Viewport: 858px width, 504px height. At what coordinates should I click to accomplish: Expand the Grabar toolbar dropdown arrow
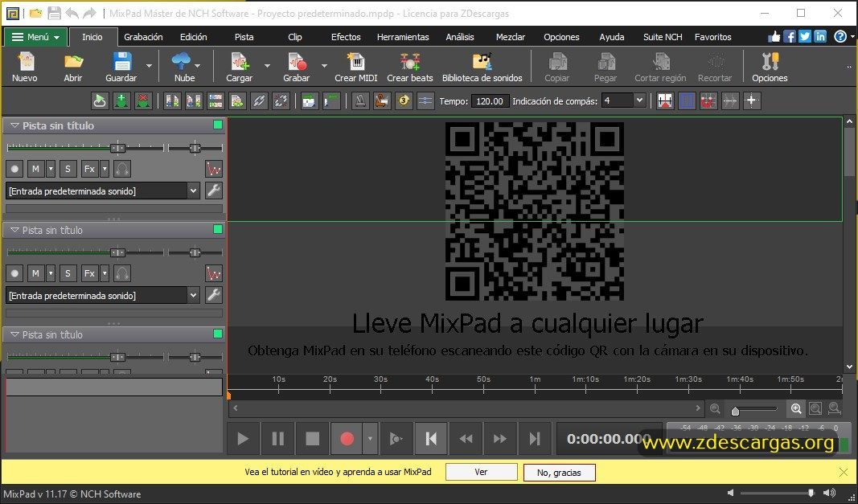pos(324,66)
